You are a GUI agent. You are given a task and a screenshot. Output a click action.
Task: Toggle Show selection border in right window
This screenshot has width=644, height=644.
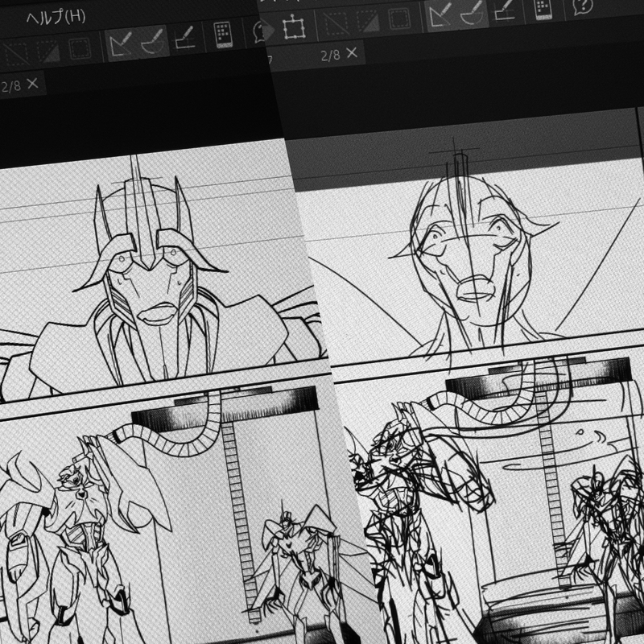[398, 19]
